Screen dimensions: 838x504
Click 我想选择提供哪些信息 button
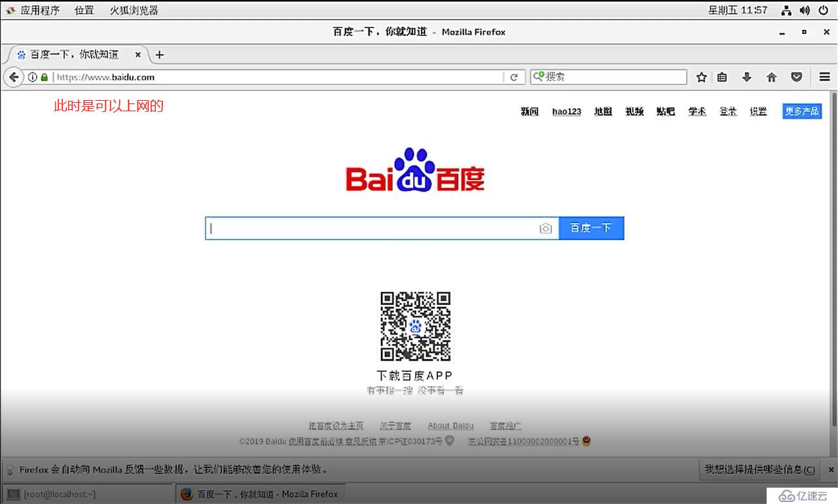coord(759,469)
